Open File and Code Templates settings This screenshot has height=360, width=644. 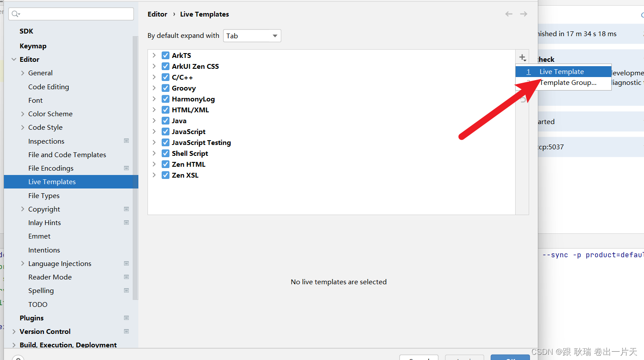[67, 155]
